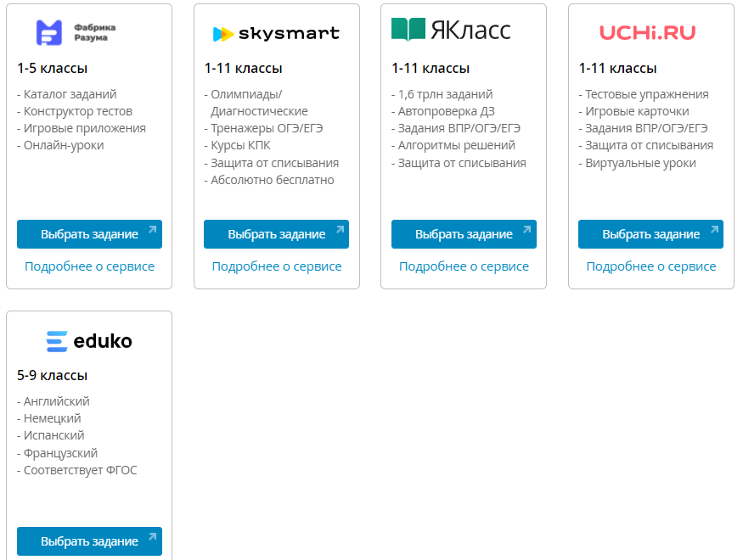The height and width of the screenshot is (560, 743).
Task: Select 'Выбрать задание' under ЯКласс
Action: coord(464,234)
